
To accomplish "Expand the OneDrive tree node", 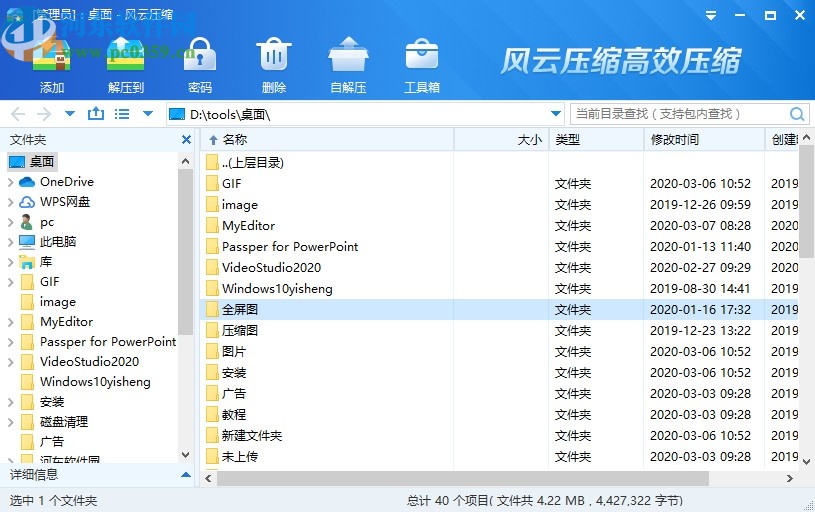I will (10, 182).
